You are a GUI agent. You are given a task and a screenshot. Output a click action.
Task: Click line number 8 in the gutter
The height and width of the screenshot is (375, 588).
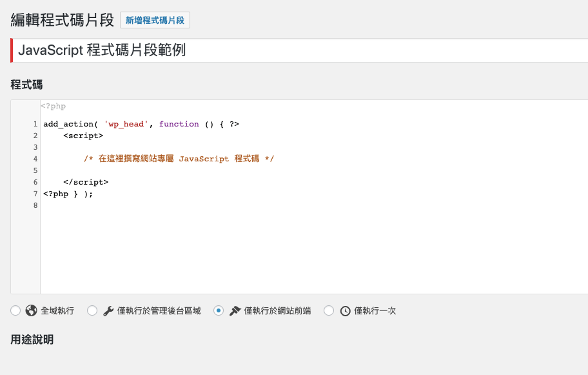[35, 205]
